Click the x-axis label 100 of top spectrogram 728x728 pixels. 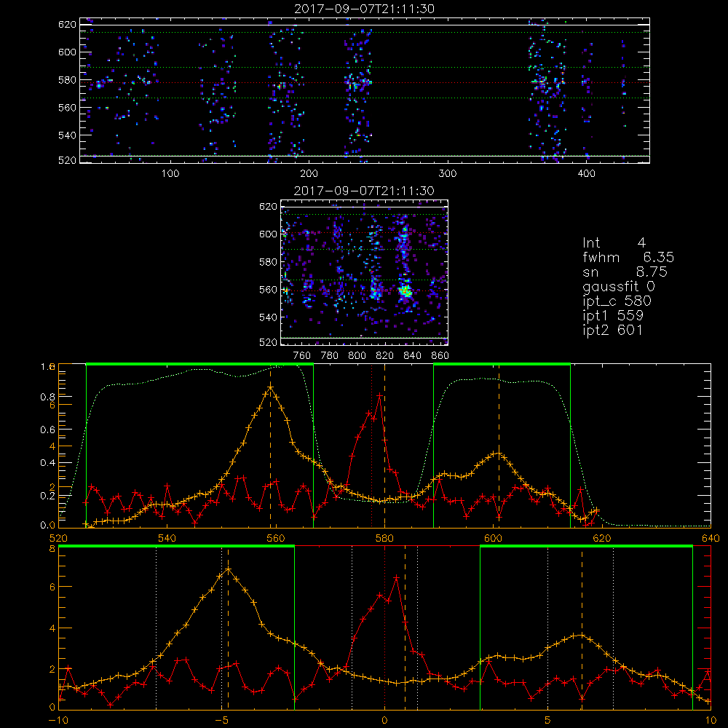[170, 174]
